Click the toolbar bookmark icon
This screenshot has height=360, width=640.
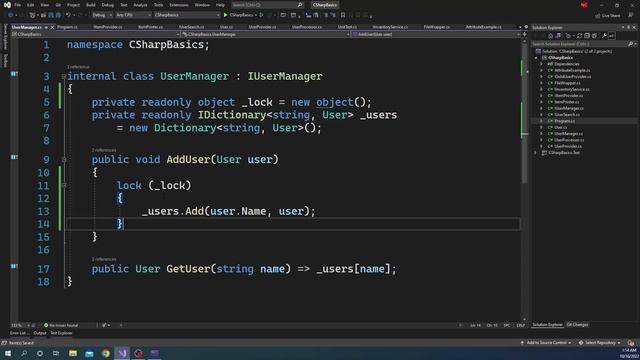point(343,15)
